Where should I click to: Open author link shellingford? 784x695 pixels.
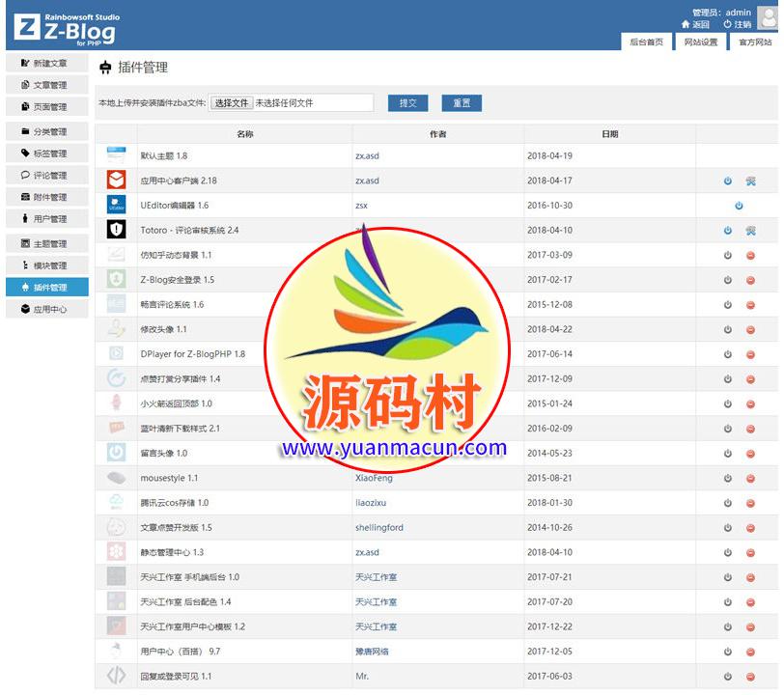379,528
